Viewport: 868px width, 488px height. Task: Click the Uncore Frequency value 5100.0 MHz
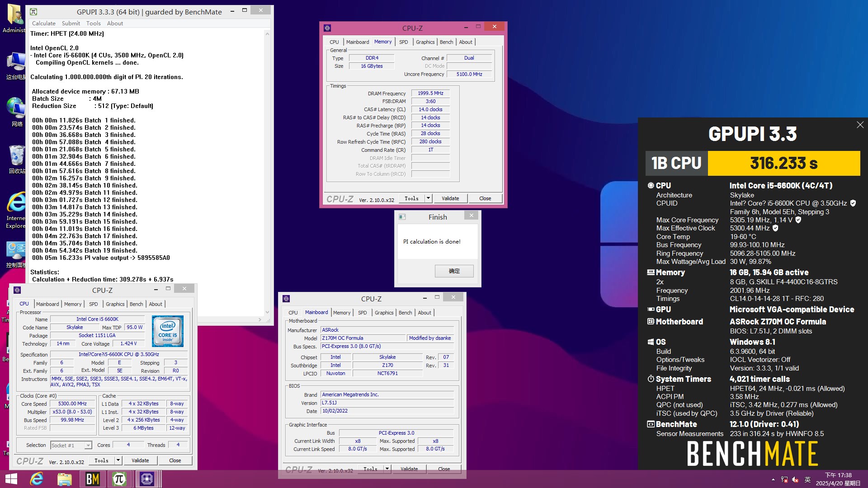[469, 74]
